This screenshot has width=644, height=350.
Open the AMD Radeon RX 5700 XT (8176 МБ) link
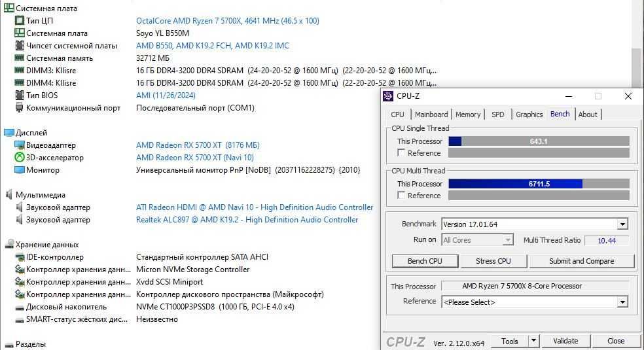(198, 145)
